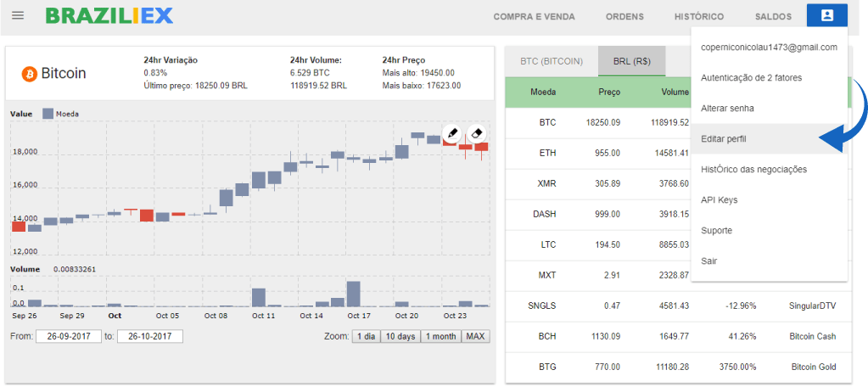Click the volume bar chart scroller area
Screen dimensions: 868x387
pyautogui.click(x=250, y=291)
